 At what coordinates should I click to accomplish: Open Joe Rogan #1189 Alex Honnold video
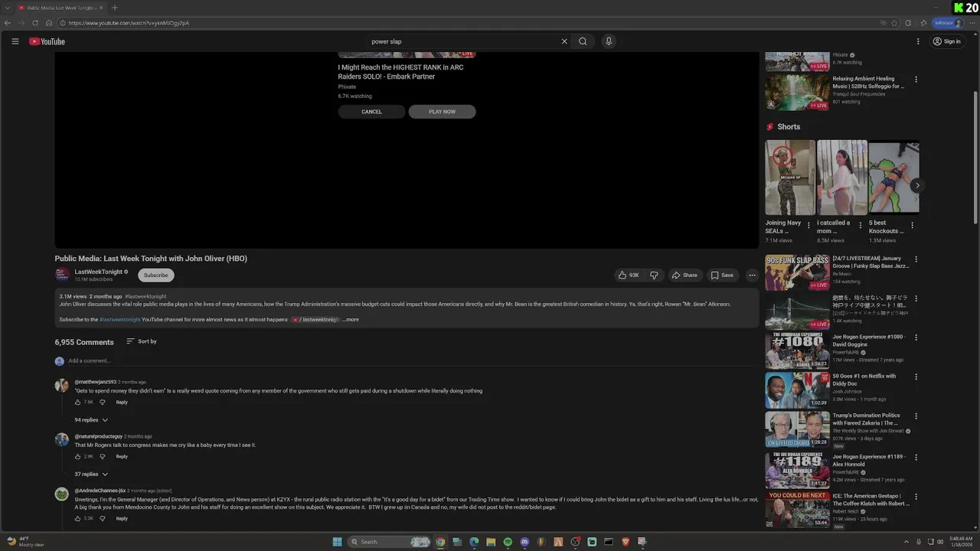point(797,470)
